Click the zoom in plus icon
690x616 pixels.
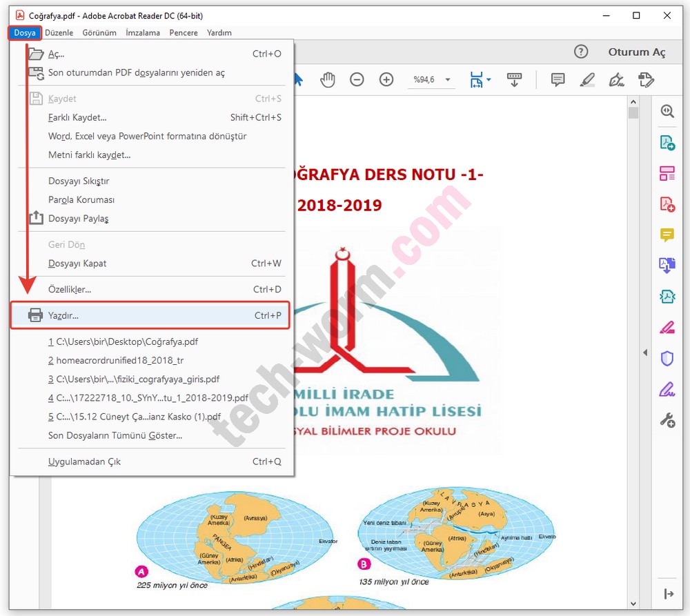386,80
